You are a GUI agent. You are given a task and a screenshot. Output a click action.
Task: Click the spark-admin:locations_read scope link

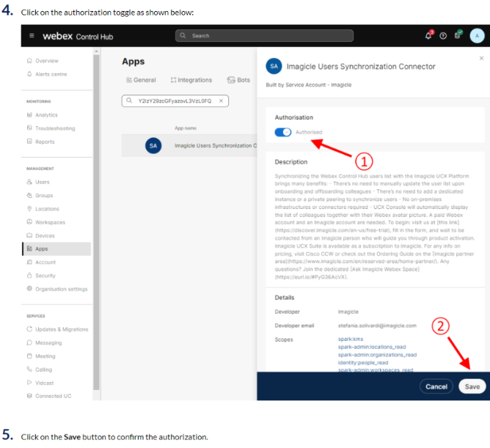(x=371, y=347)
